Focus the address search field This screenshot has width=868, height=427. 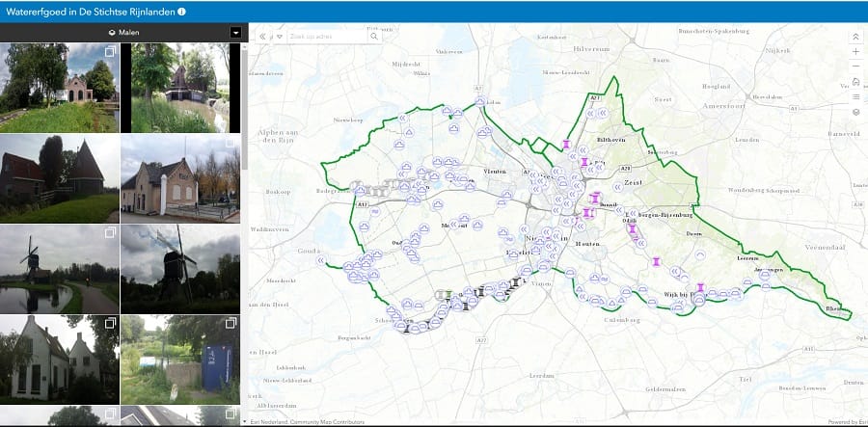(327, 37)
